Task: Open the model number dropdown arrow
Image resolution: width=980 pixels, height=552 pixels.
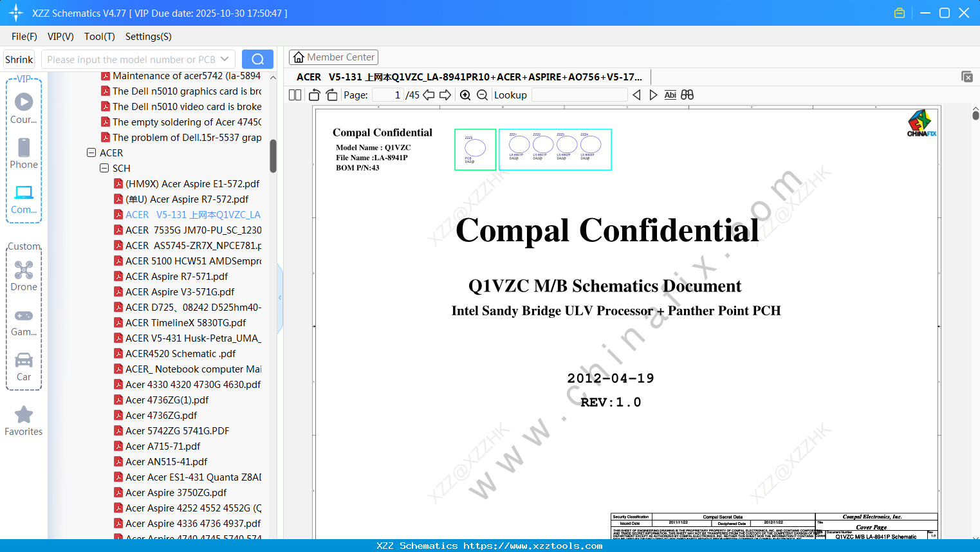Action: [225, 59]
